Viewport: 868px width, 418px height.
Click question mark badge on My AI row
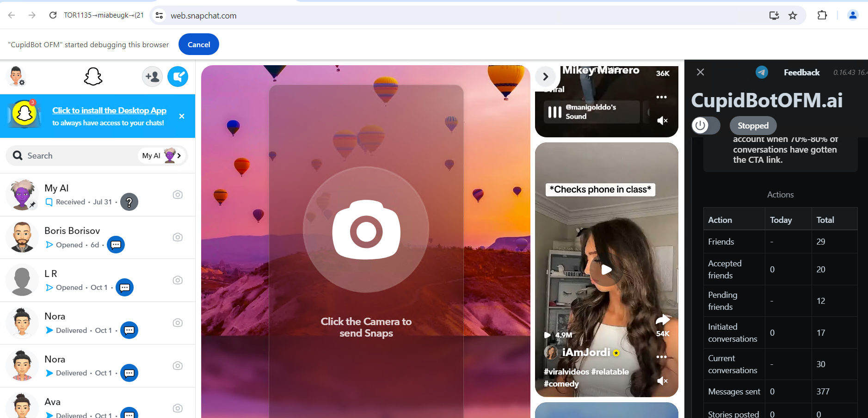(129, 202)
